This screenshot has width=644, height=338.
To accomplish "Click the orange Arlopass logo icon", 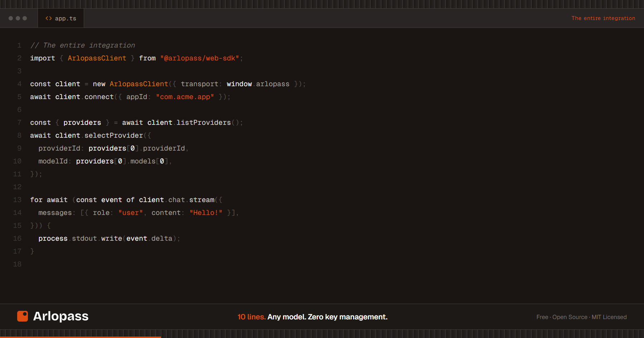I will (23, 316).
